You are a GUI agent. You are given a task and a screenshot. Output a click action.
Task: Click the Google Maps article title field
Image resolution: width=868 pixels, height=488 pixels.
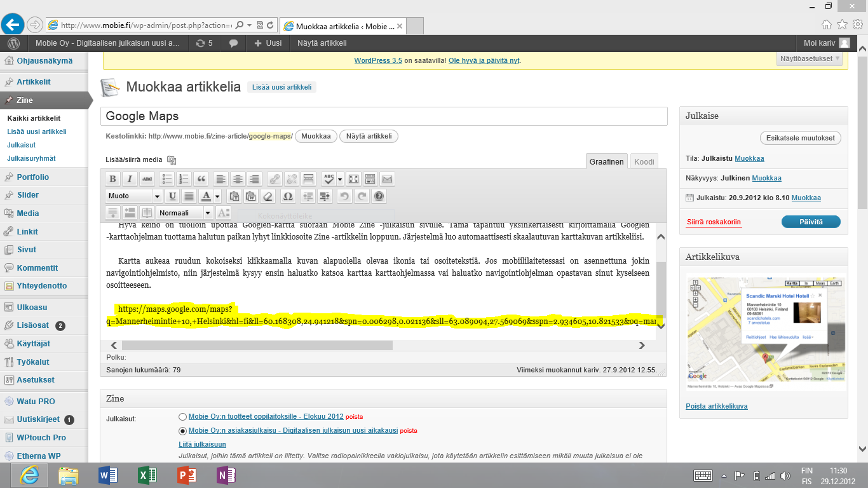(383, 116)
